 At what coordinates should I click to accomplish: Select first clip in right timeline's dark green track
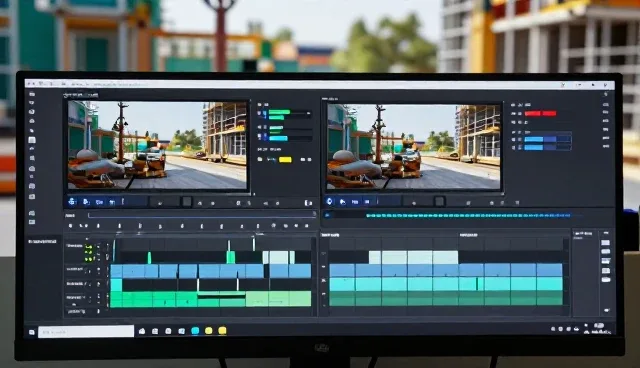tap(342, 299)
